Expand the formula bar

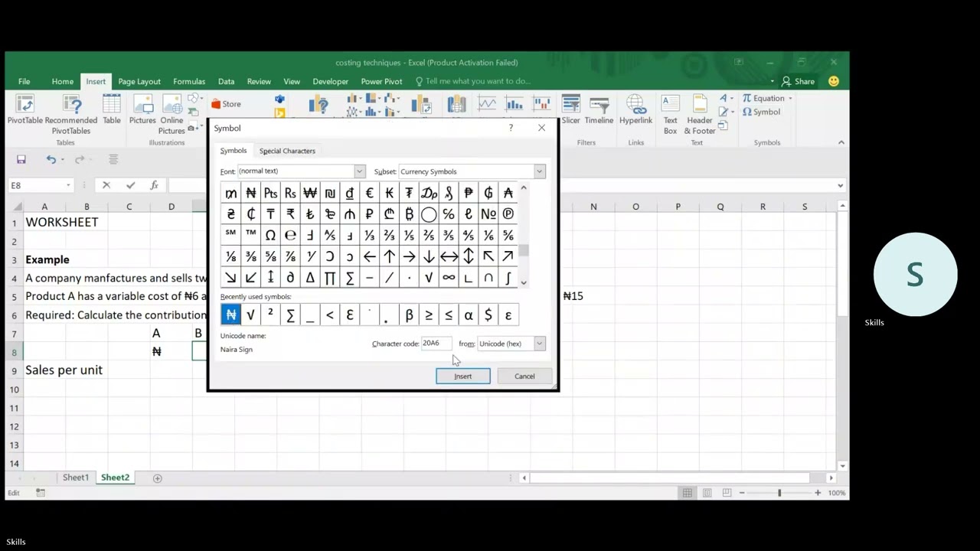840,185
